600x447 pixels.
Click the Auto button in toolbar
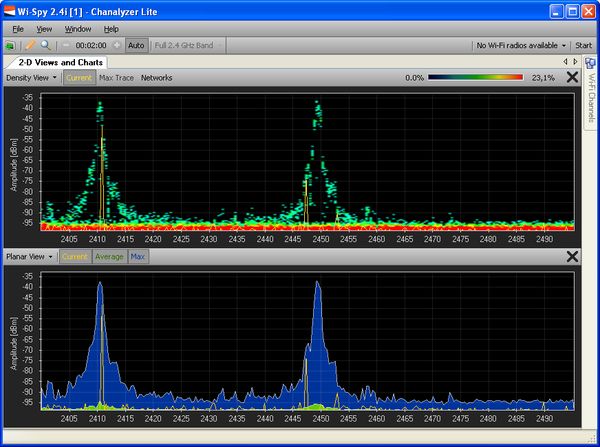(x=137, y=46)
